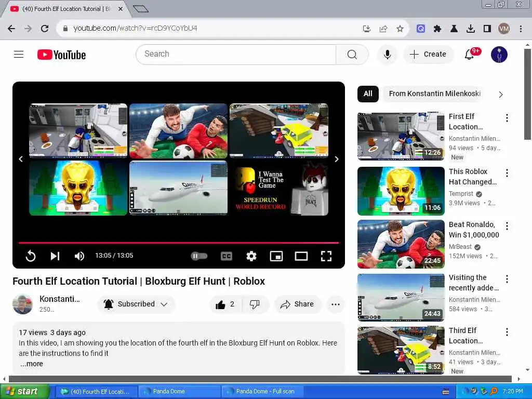
Task: Reload the page
Action: coord(45,29)
